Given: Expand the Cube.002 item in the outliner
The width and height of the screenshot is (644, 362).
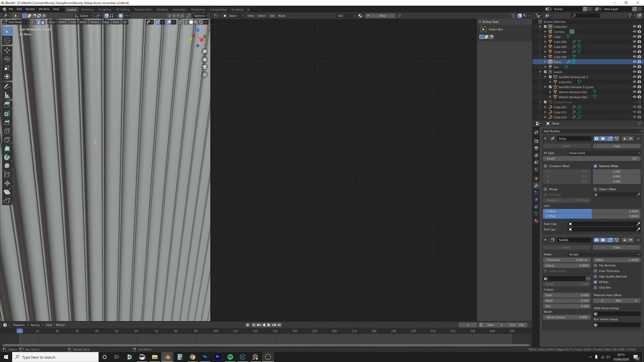Looking at the screenshot, I should coord(545,42).
